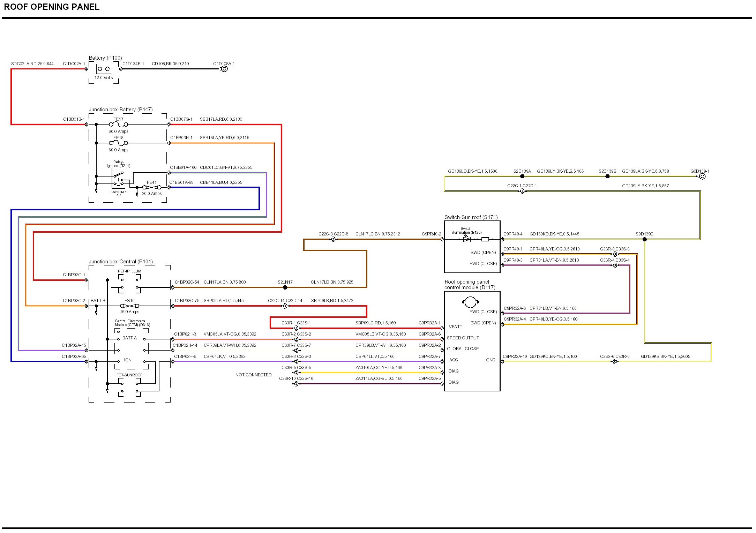Click the NOT CONNECTED text
The height and width of the screenshot is (533, 756).
tap(253, 375)
